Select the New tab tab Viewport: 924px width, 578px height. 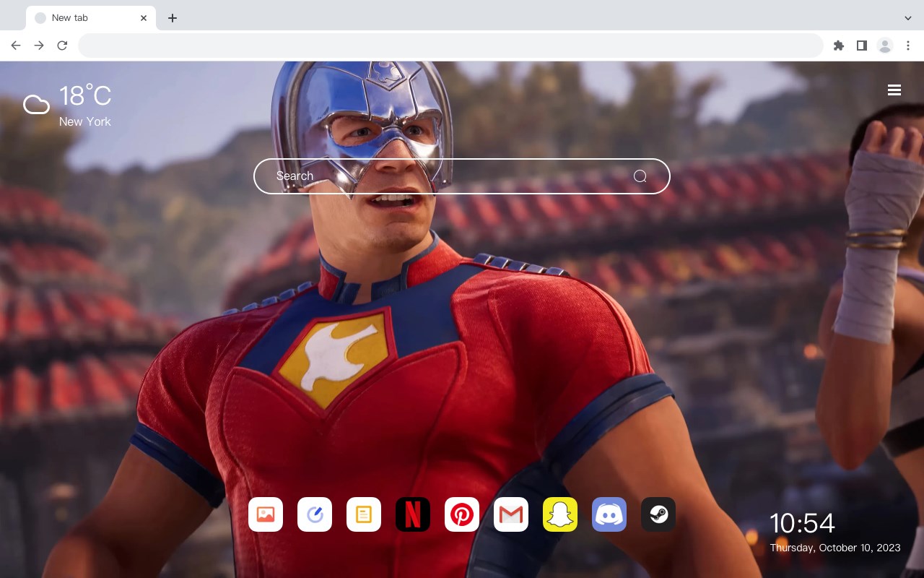coord(91,18)
